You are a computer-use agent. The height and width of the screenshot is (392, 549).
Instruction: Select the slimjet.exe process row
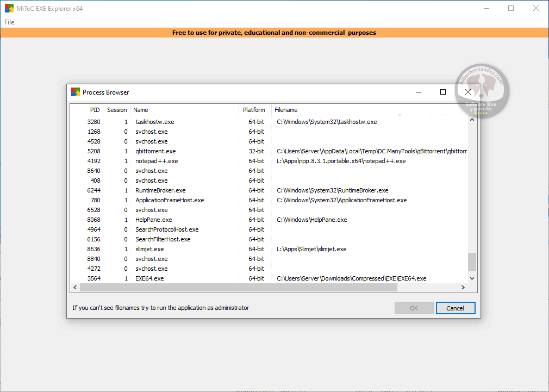point(269,250)
